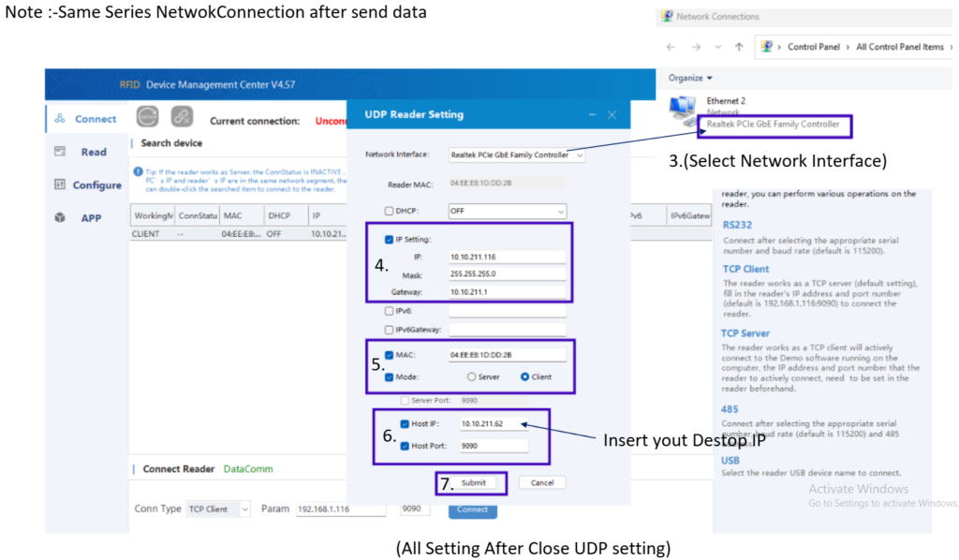Select the Client radio button
The width and height of the screenshot is (959, 560).
point(524,377)
